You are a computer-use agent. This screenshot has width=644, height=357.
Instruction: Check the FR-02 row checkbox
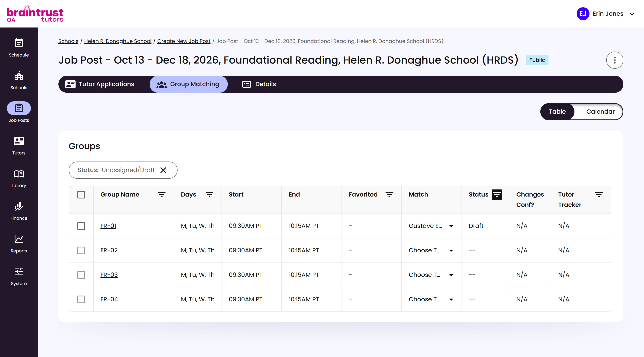click(x=81, y=250)
